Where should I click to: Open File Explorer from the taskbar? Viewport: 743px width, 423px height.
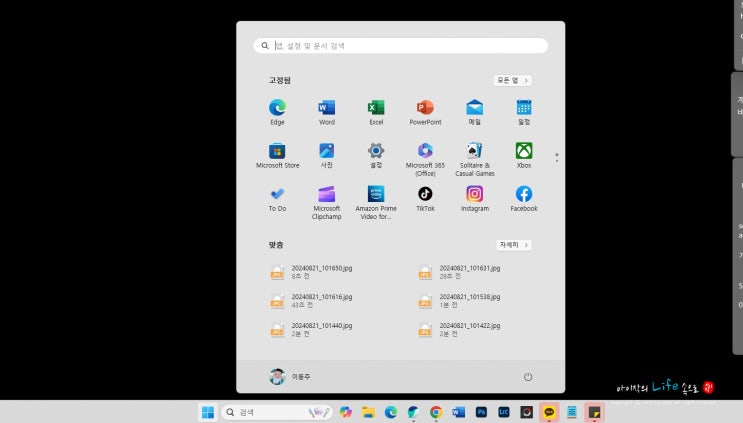pyautogui.click(x=368, y=412)
